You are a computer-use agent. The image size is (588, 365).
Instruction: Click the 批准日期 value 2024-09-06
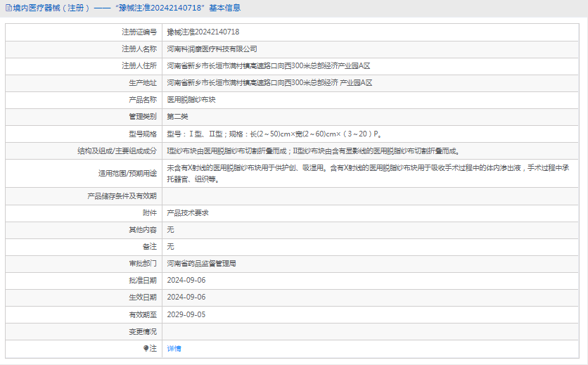point(186,280)
